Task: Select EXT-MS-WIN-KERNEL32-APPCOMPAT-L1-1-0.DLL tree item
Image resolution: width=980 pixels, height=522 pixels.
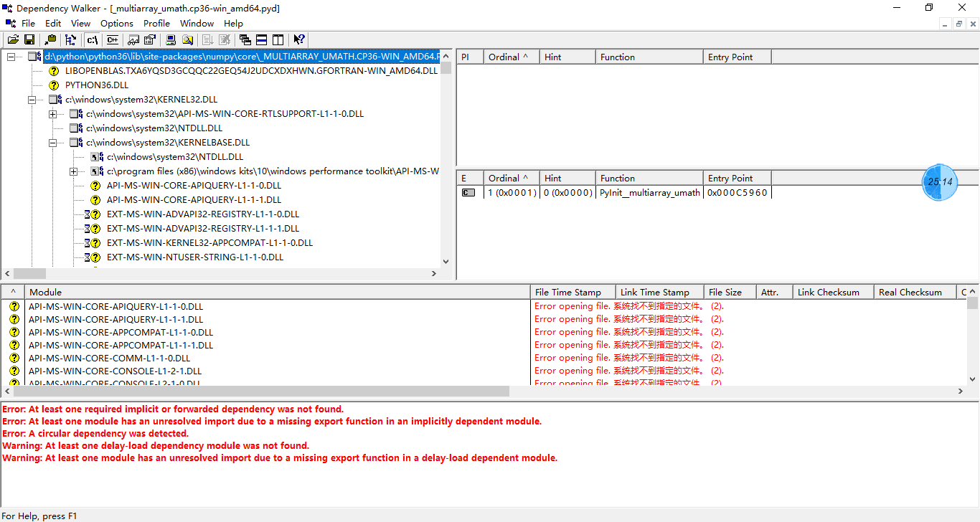Action: click(209, 243)
